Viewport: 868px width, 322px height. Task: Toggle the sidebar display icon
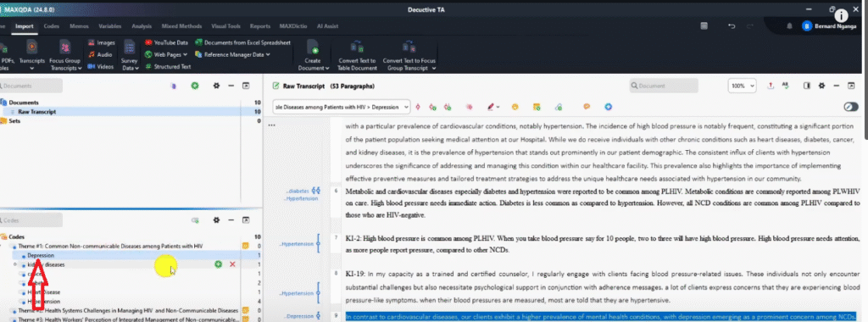[807, 86]
